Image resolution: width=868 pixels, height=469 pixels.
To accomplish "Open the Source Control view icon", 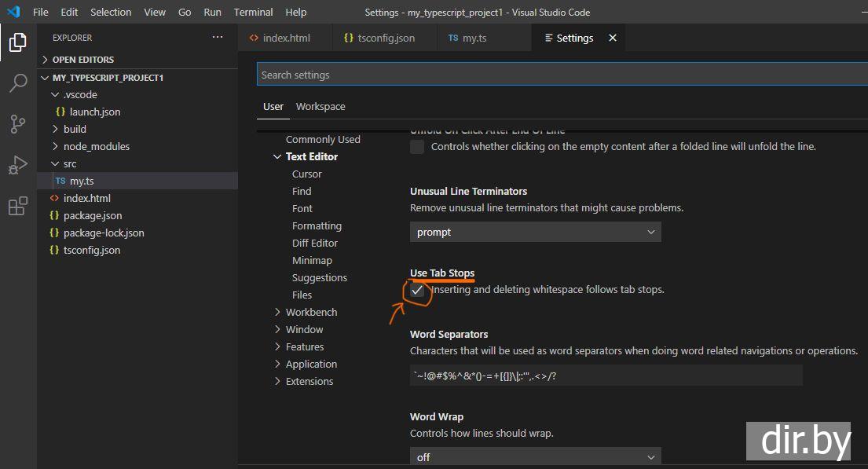I will pos(17,124).
